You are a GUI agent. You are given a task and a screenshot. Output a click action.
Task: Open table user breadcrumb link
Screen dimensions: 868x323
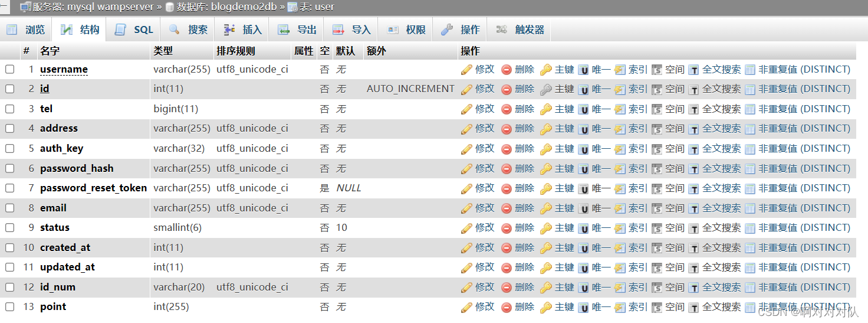click(317, 7)
